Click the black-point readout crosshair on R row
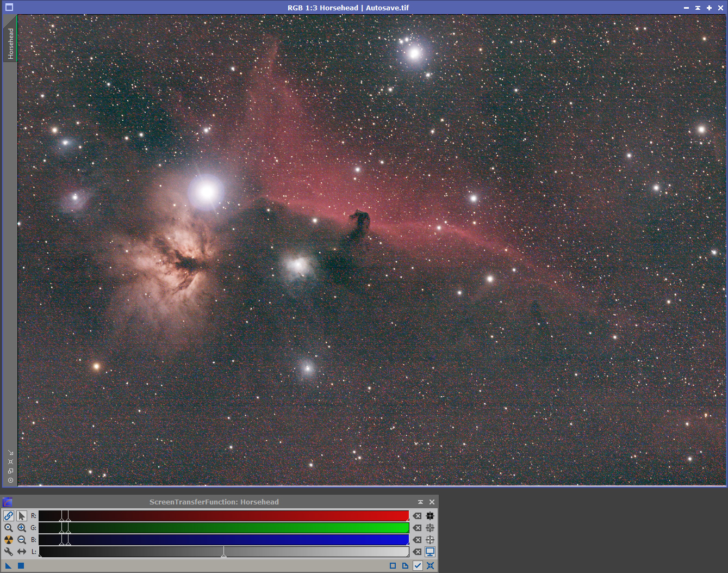 point(430,516)
